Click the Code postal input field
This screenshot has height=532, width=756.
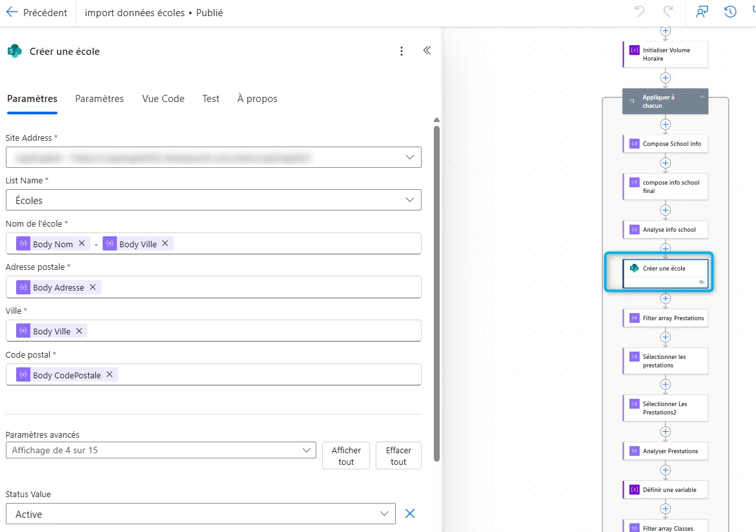tap(214, 374)
